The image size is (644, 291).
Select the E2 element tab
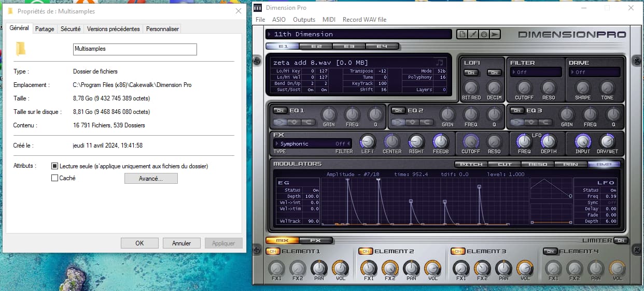pyautogui.click(x=316, y=47)
